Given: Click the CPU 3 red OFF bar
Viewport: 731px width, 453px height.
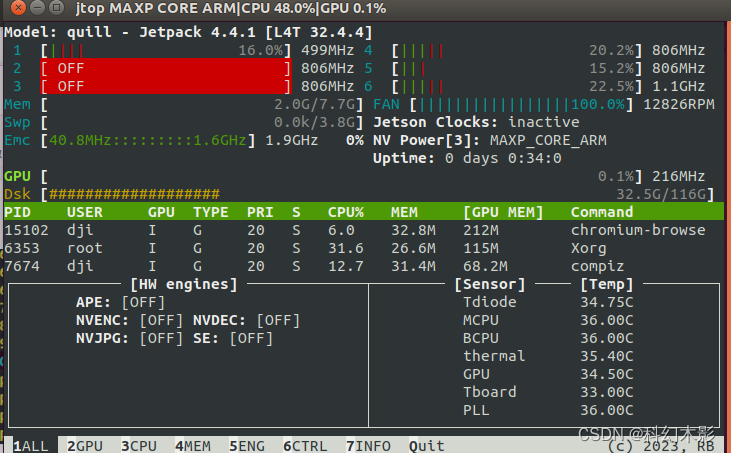Looking at the screenshot, I should pos(166,86).
